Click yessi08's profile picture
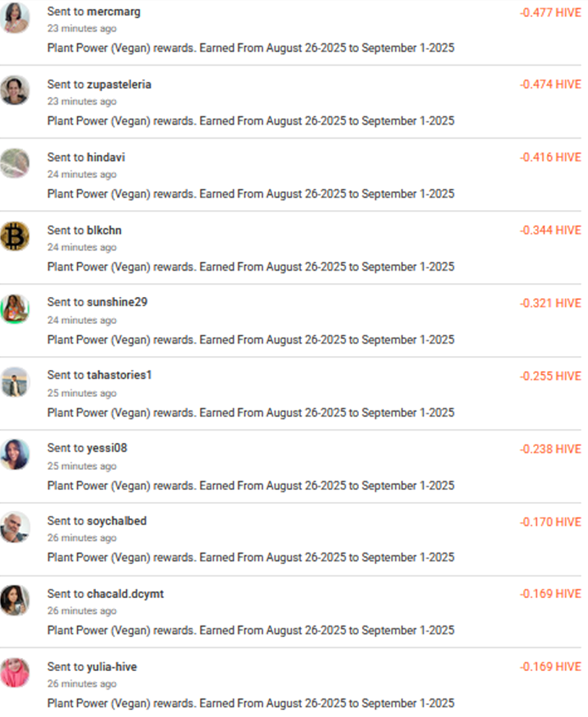 click(x=15, y=454)
